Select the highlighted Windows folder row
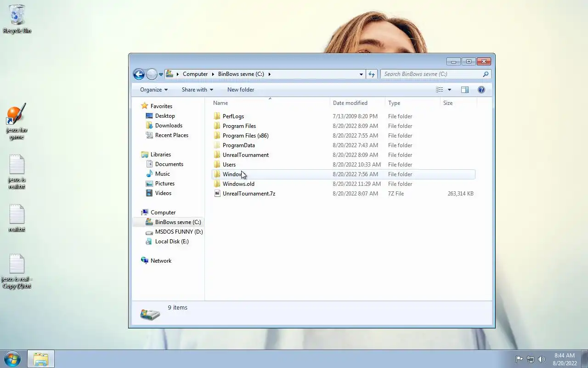588x368 pixels. [343, 174]
